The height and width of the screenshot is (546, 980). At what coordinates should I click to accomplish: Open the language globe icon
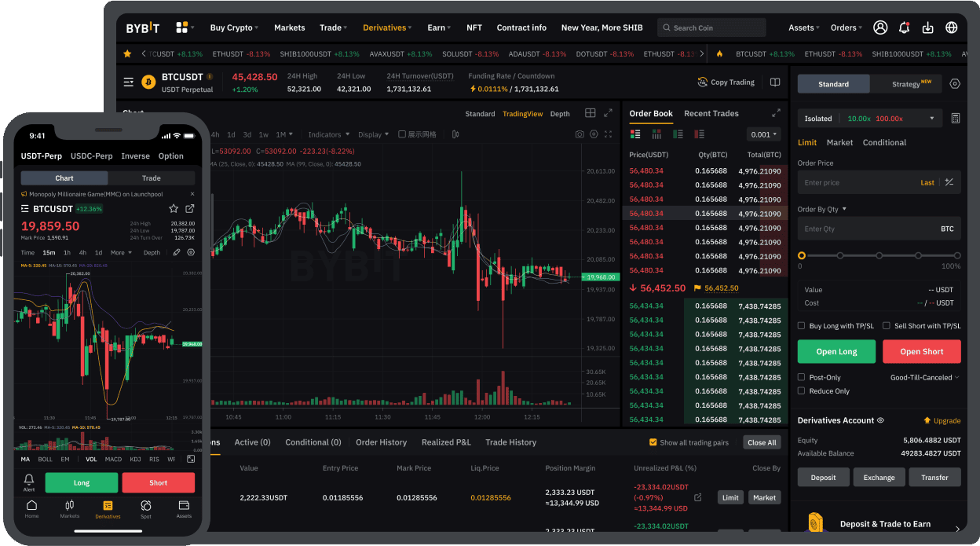tap(951, 27)
